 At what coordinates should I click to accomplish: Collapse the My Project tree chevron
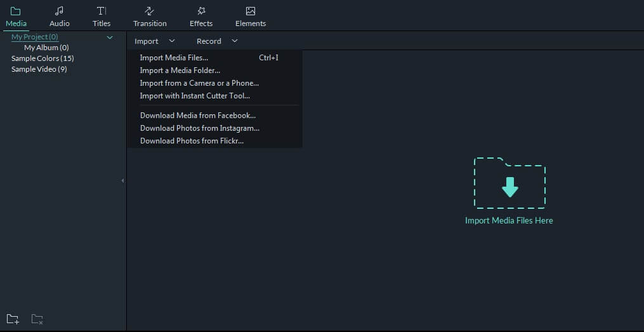110,37
